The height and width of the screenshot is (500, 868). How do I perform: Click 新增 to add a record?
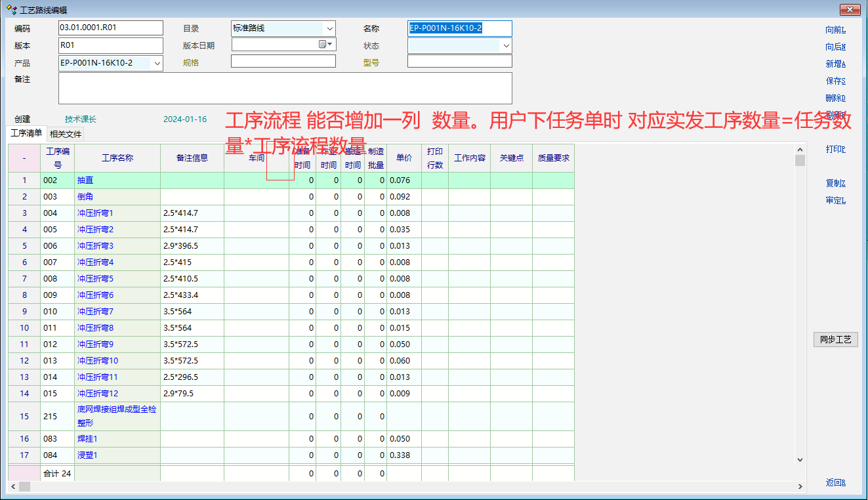[x=835, y=64]
